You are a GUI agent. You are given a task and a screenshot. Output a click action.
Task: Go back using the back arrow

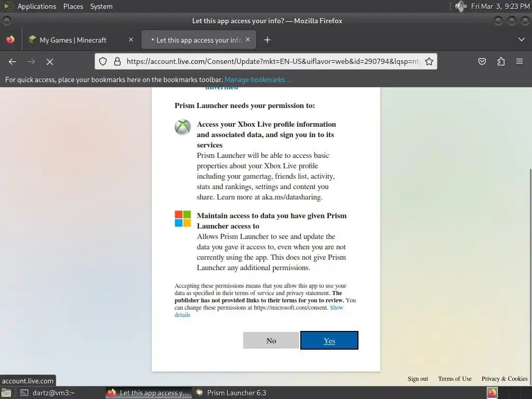point(12,62)
